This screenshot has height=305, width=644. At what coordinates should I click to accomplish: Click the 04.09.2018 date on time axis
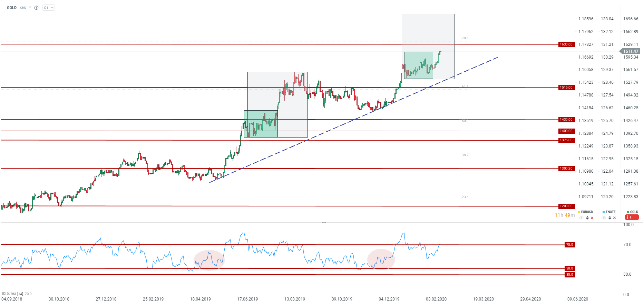click(x=12, y=299)
